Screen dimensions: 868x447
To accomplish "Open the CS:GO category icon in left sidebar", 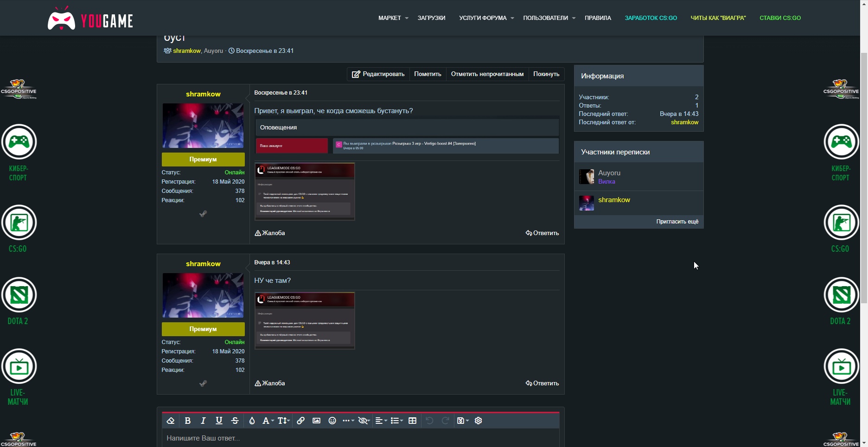I will click(x=19, y=223).
